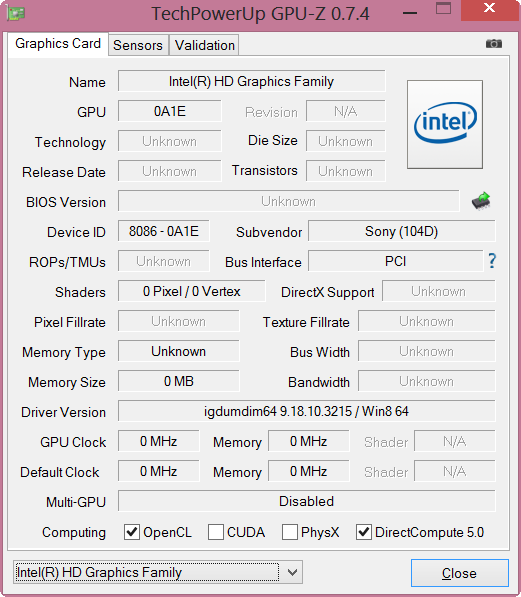Toggle the PhysX checkbox
The image size is (521, 597).
pos(290,532)
